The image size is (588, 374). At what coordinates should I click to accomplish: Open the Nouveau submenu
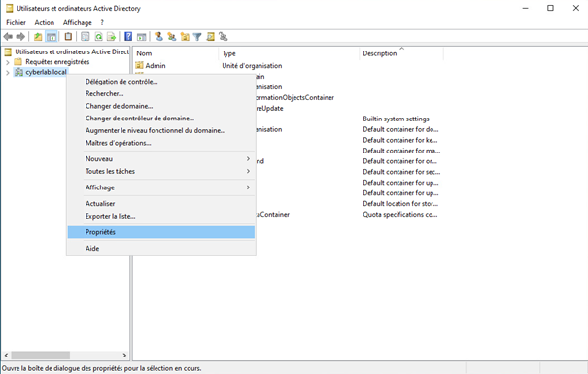pyautogui.click(x=161, y=159)
